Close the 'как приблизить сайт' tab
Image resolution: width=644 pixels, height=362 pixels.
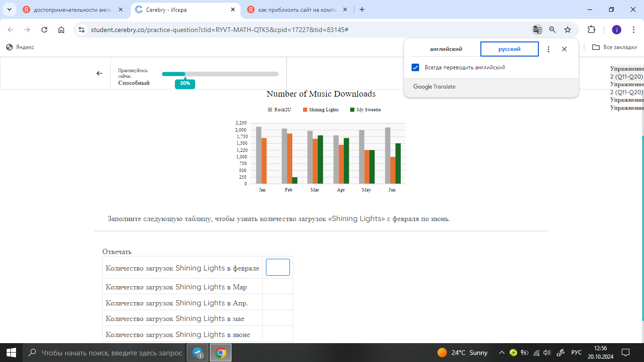345,9
